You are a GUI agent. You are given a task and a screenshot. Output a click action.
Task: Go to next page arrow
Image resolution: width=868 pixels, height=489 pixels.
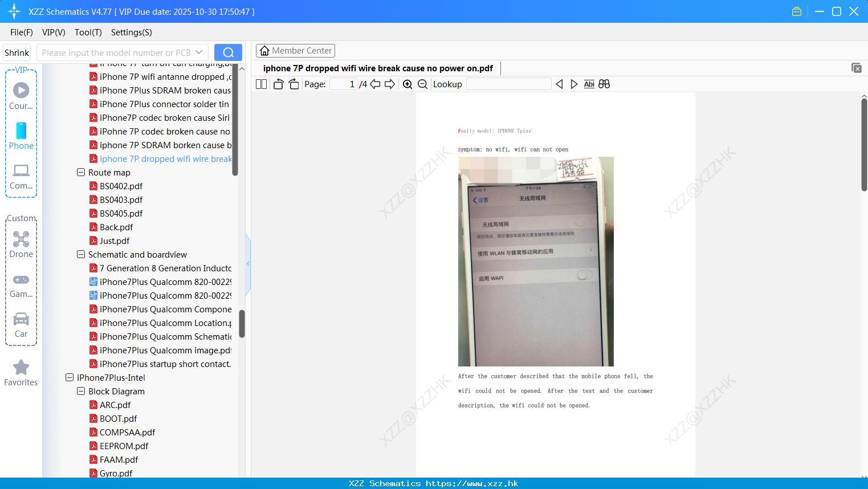point(390,84)
